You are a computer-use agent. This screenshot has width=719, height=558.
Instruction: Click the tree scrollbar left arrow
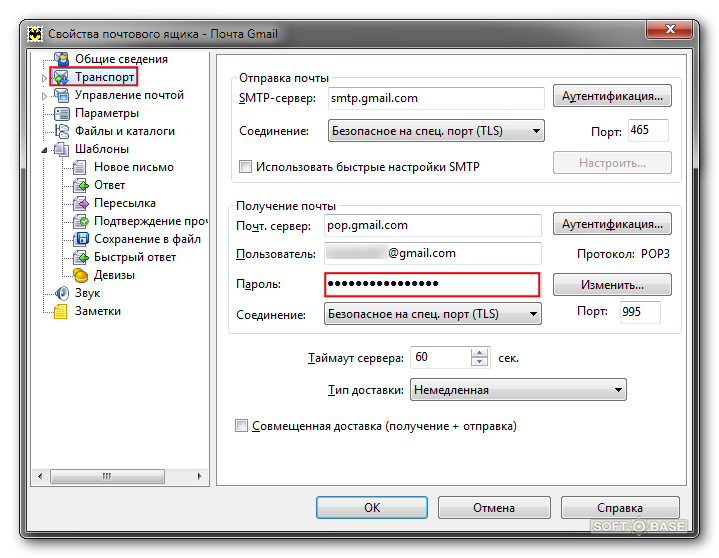pyautogui.click(x=40, y=476)
